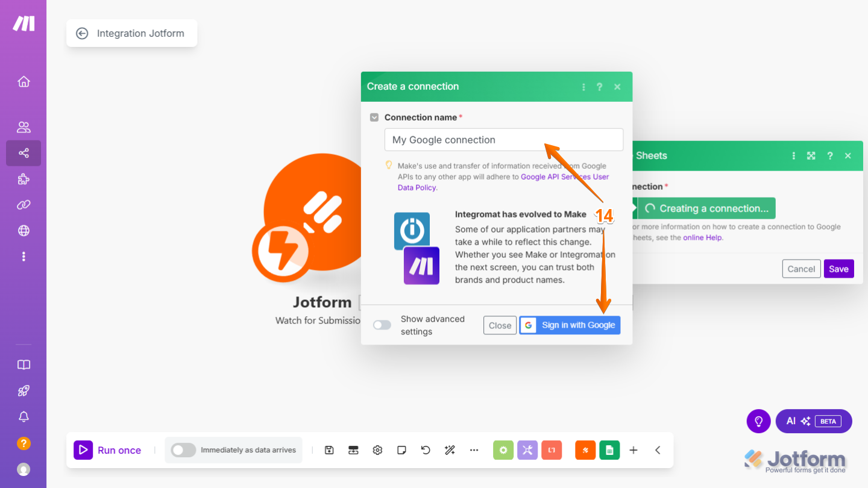
Task: Click the undo icon in the bottom toolbar
Action: click(426, 450)
